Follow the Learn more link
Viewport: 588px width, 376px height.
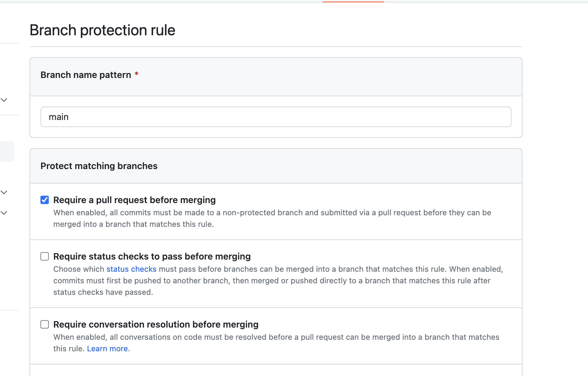pyautogui.click(x=107, y=349)
